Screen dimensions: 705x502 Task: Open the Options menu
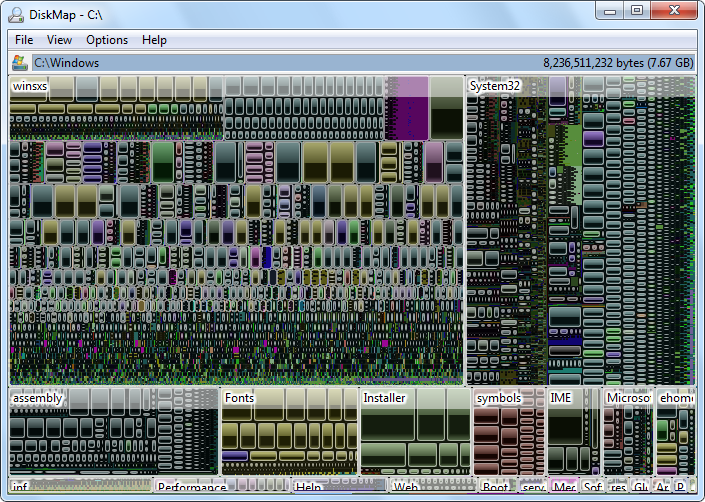pos(107,40)
